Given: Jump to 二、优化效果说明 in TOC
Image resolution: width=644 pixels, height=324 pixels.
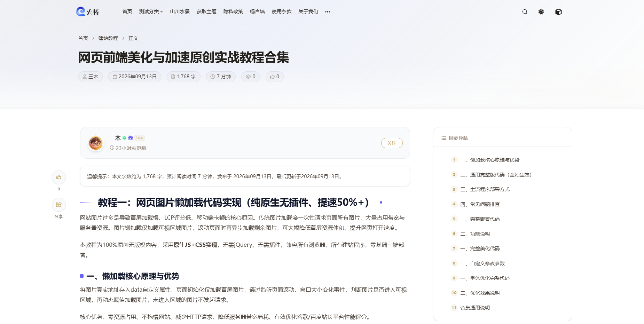Looking at the screenshot, I should 480,293.
